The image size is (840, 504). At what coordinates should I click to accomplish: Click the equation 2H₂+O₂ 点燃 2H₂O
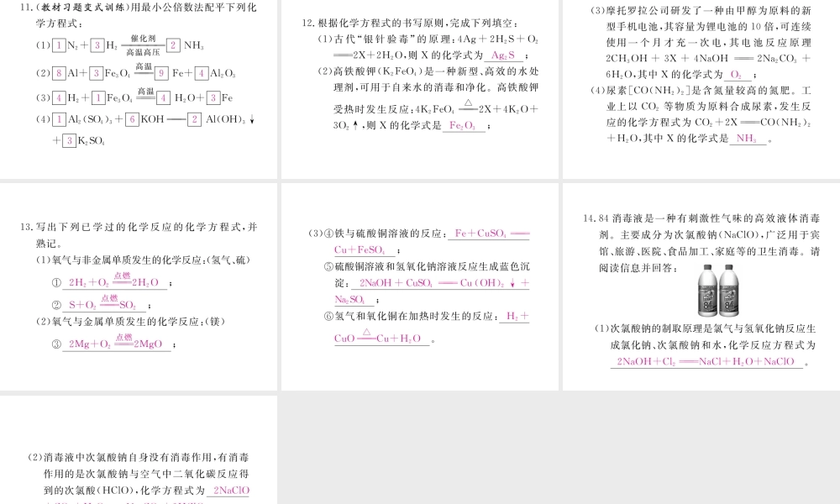click(113, 281)
